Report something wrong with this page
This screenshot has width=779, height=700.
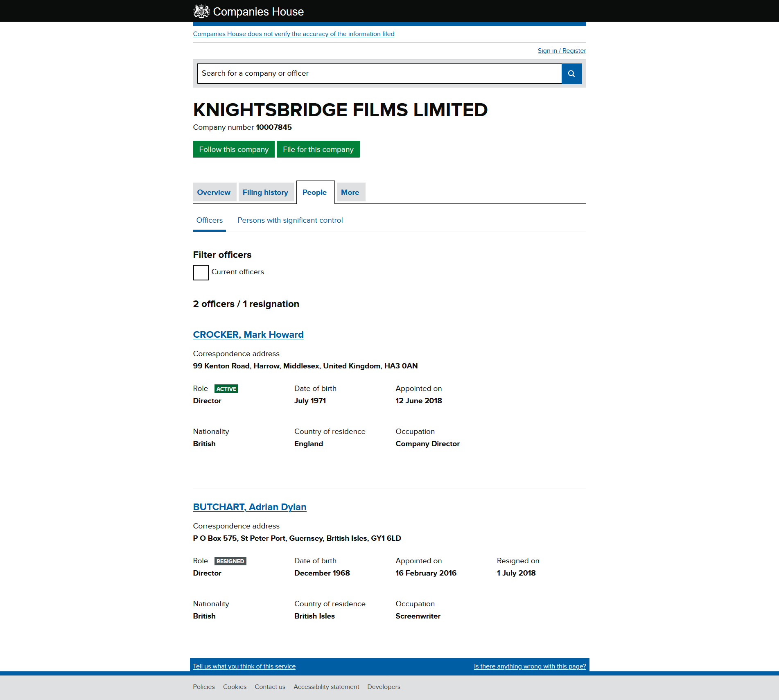click(530, 666)
